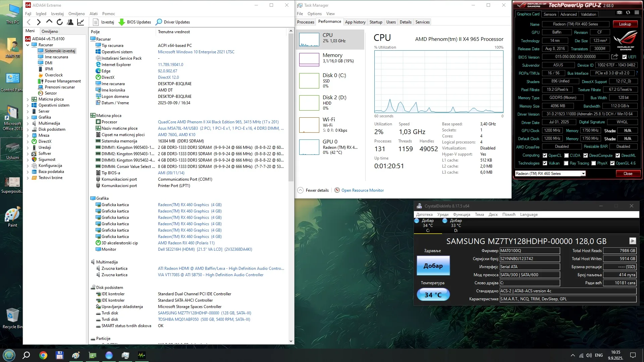The height and width of the screenshot is (362, 644).
Task: Open Chrome from the taskbar
Action: click(43, 355)
